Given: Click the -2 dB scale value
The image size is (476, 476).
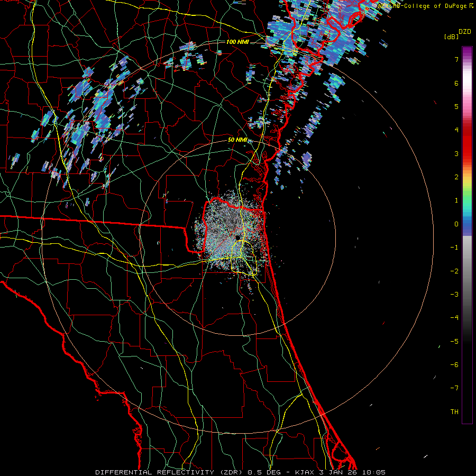Looking at the screenshot, I should [454, 271].
